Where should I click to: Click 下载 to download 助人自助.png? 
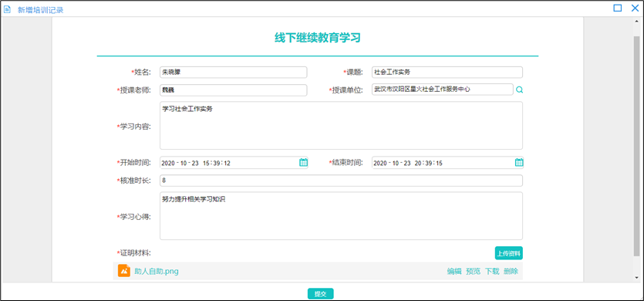(492, 272)
